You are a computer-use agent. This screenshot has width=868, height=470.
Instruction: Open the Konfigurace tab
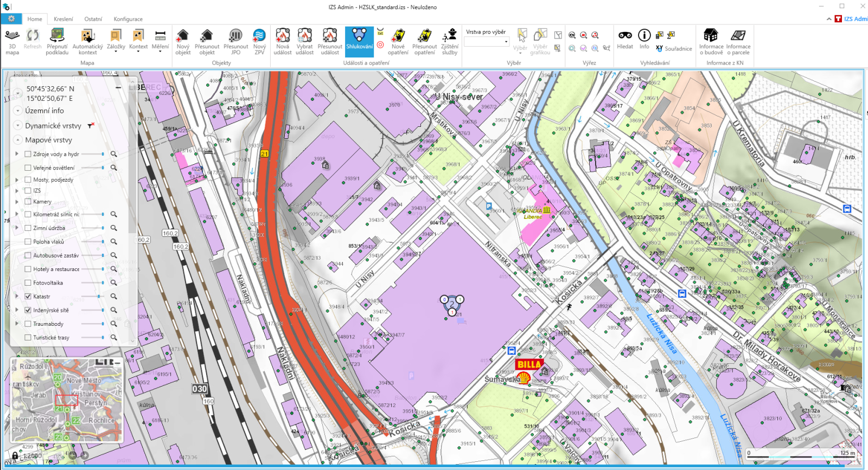[x=128, y=19]
